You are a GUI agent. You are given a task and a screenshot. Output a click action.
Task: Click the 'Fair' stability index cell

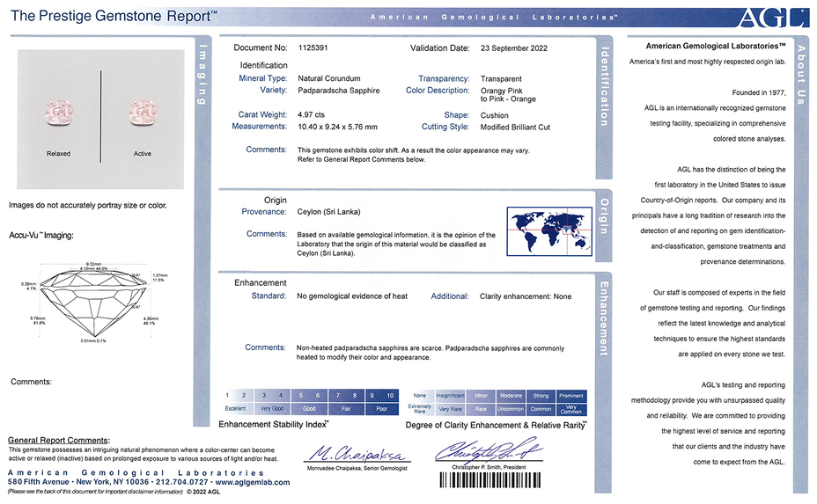346,409
